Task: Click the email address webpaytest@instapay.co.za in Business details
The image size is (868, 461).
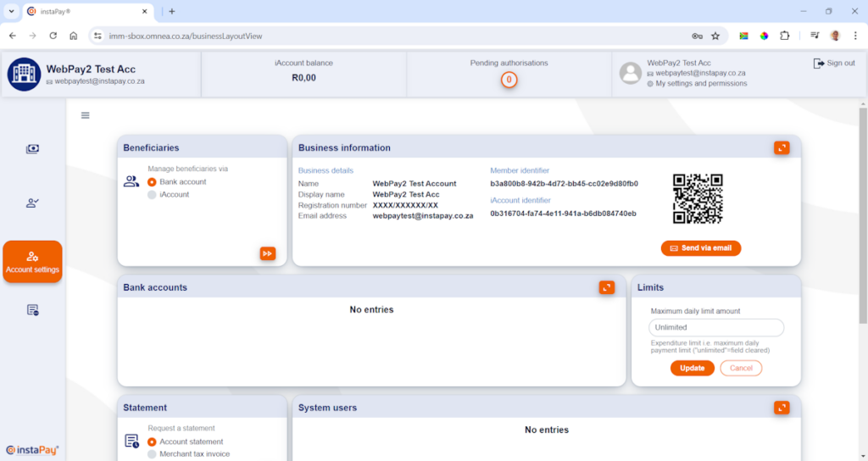Action: [x=423, y=216]
